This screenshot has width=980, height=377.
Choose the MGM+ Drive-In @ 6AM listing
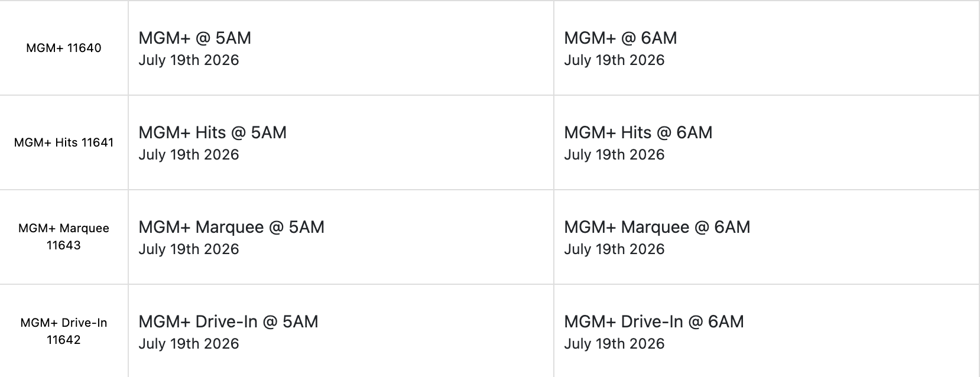pyautogui.click(x=654, y=321)
